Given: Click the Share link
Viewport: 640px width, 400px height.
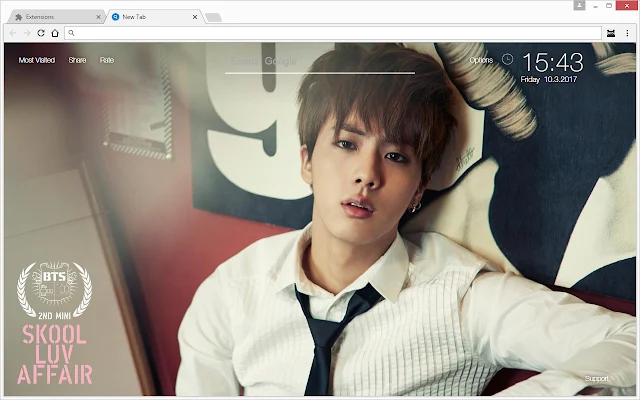Looking at the screenshot, I should 77,60.
